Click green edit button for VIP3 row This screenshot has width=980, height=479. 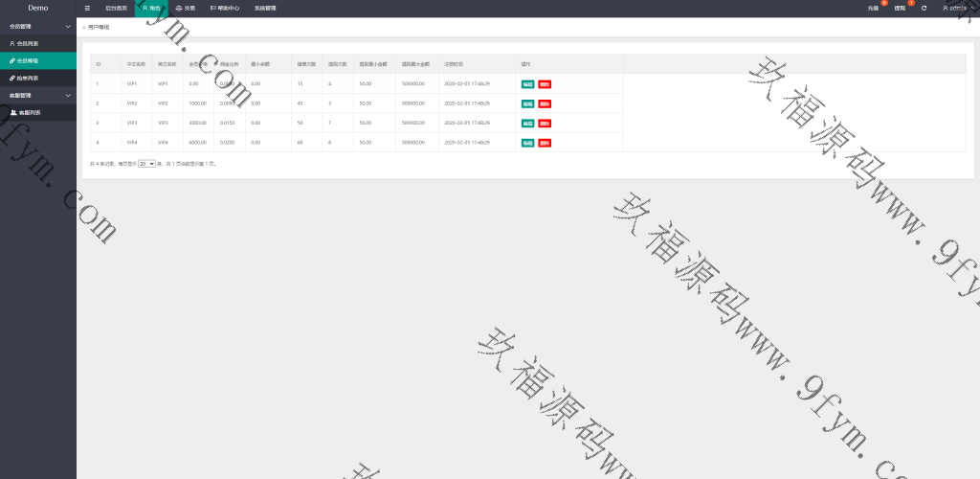[x=527, y=123]
